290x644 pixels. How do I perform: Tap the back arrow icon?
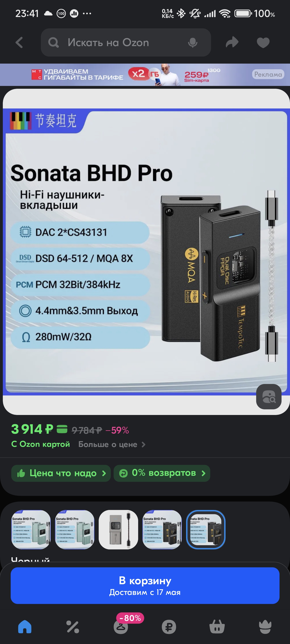[x=19, y=42]
